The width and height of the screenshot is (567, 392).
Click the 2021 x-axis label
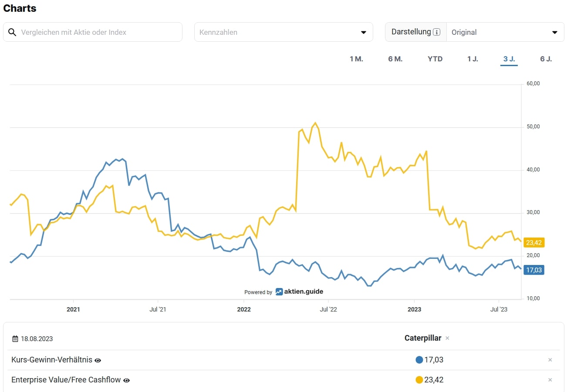[x=73, y=310]
